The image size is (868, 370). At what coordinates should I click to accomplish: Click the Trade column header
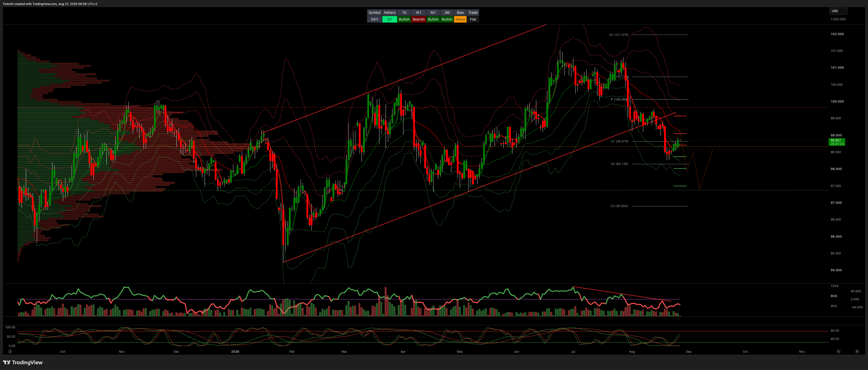(473, 13)
